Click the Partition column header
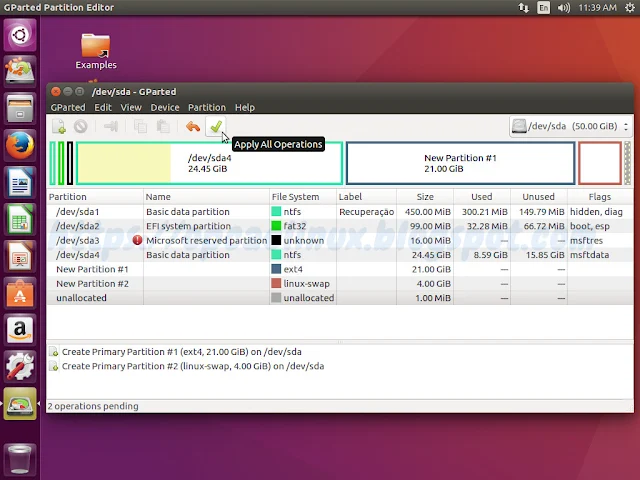This screenshot has height=480, width=640. [x=95, y=197]
